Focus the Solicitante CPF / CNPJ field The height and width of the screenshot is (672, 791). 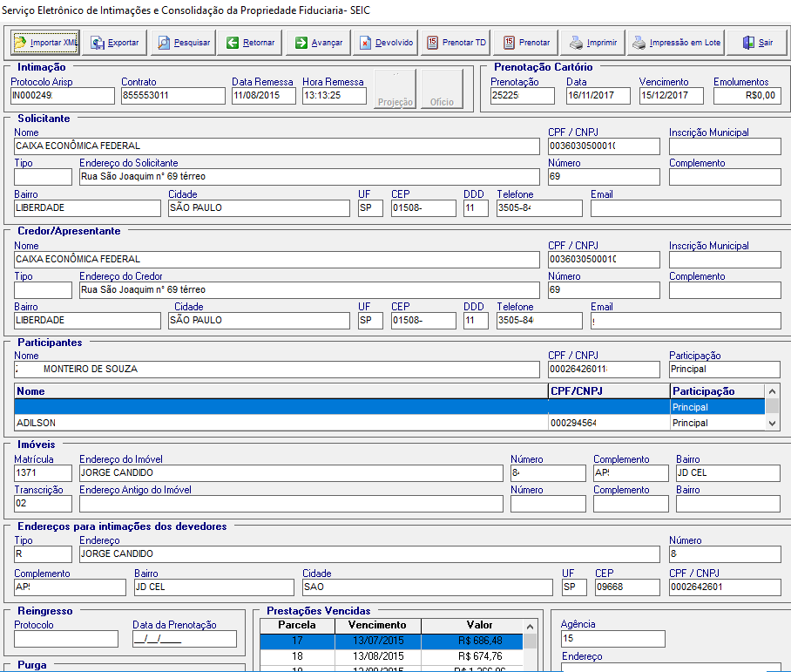[604, 146]
